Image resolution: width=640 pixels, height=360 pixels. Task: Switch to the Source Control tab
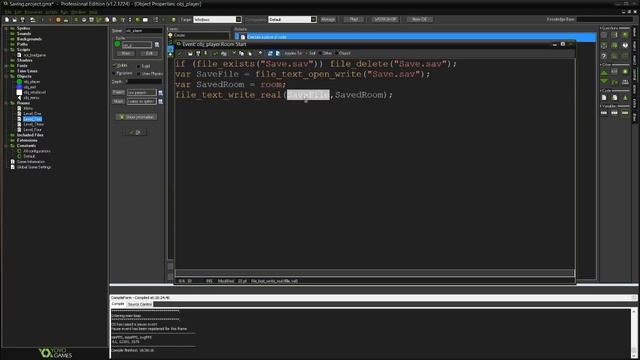140,304
